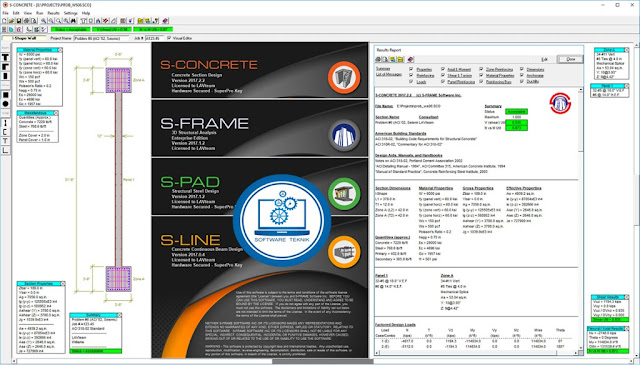The width and height of the screenshot is (640, 365).
Task: Open the Results menu
Action: coord(53,13)
